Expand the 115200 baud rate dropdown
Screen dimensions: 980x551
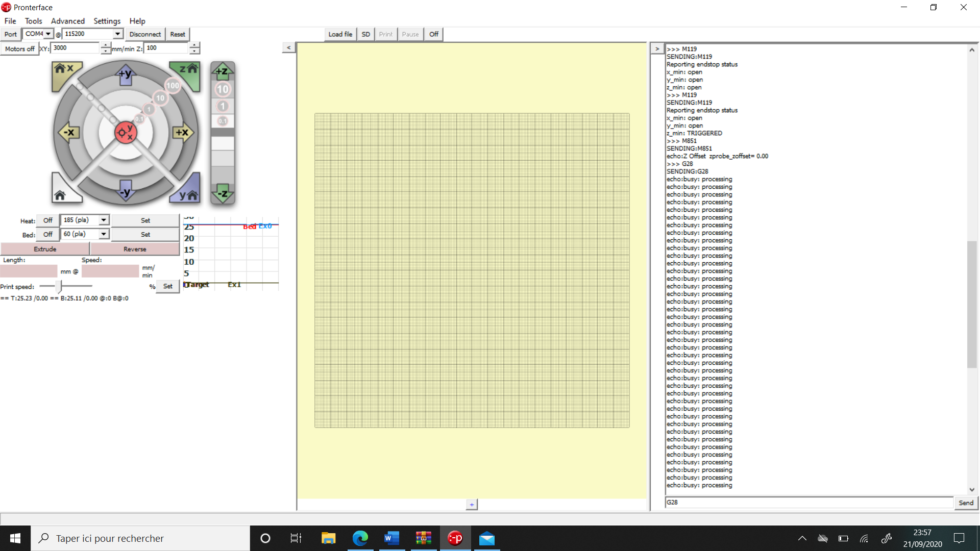[92, 34]
